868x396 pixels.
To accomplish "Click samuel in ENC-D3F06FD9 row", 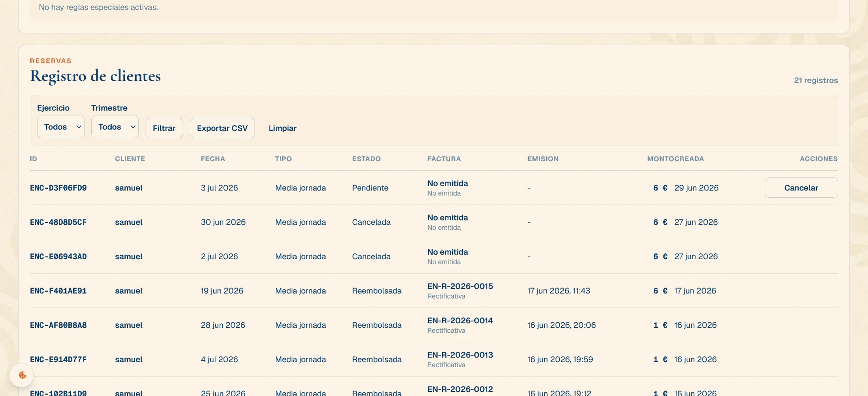I will 129,188.
